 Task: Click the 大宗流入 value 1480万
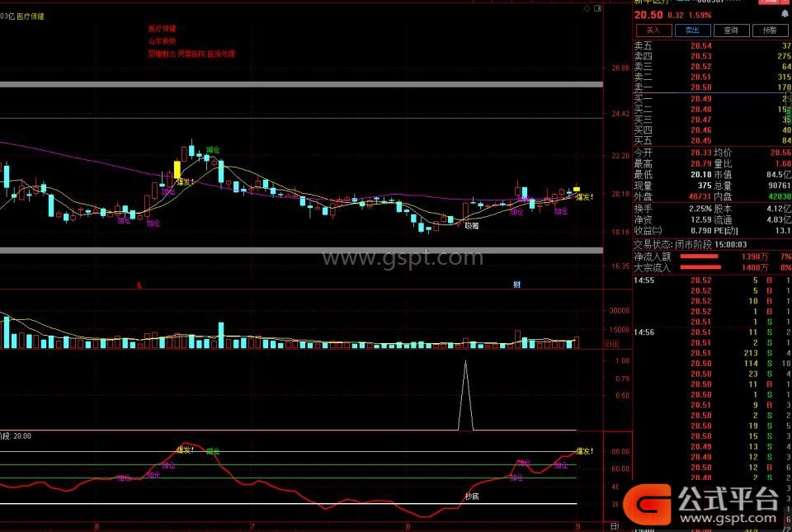pos(754,267)
